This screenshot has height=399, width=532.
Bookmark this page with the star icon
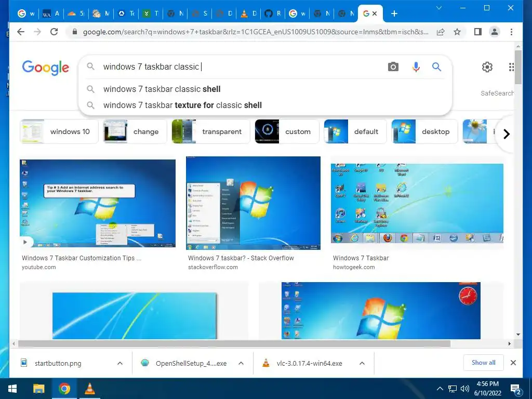pos(457,32)
